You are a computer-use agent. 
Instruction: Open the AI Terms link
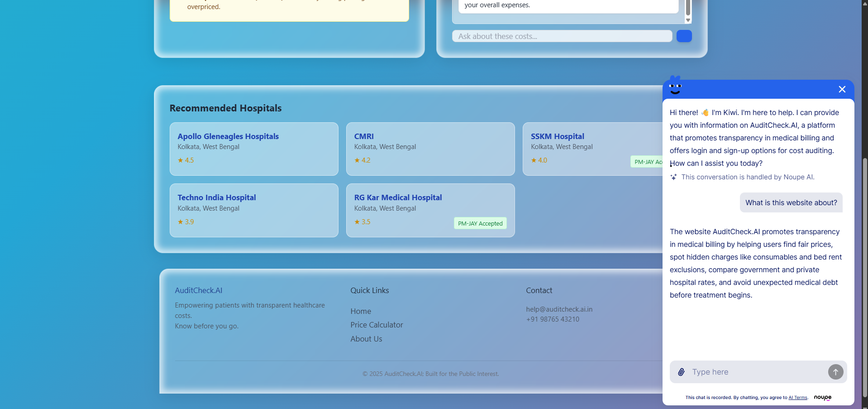[798, 398]
